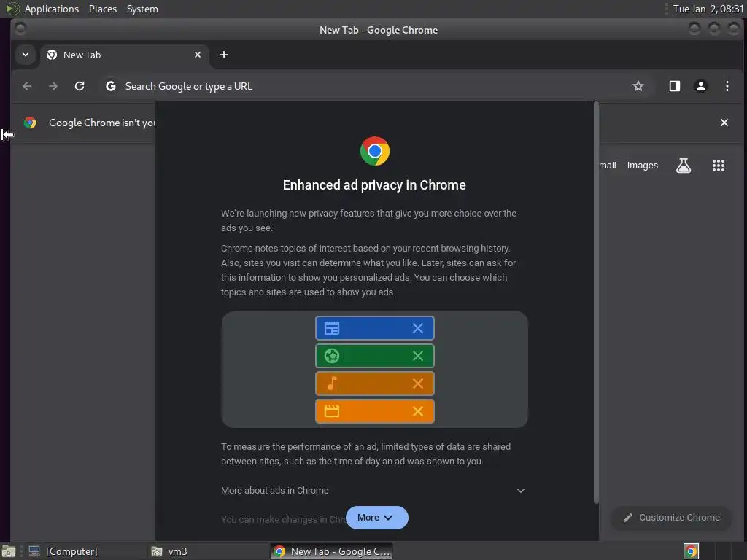Bookmark this tab with the star icon
The height and width of the screenshot is (560, 747).
[638, 86]
